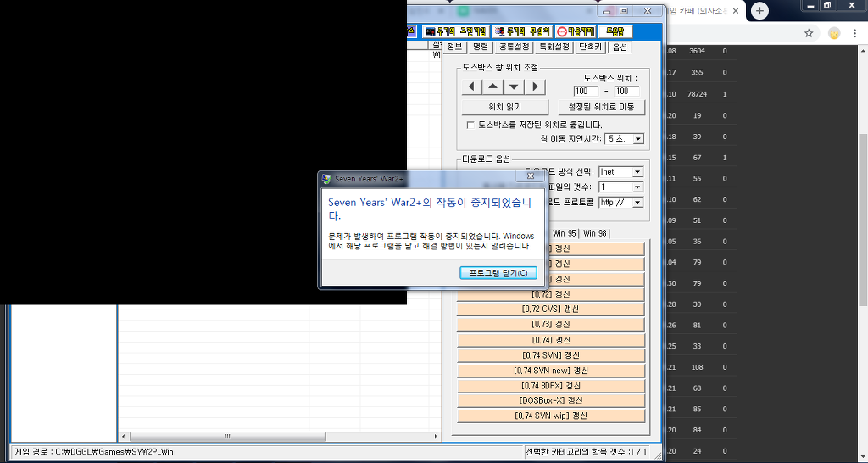Click the DOSBox X position input field
Image resolution: width=868 pixels, height=463 pixels.
click(x=587, y=91)
